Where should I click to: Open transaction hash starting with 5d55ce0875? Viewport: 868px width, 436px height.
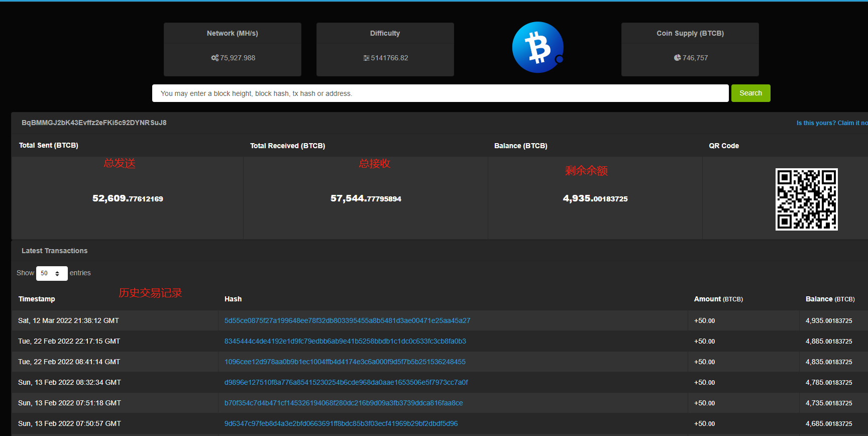point(347,320)
